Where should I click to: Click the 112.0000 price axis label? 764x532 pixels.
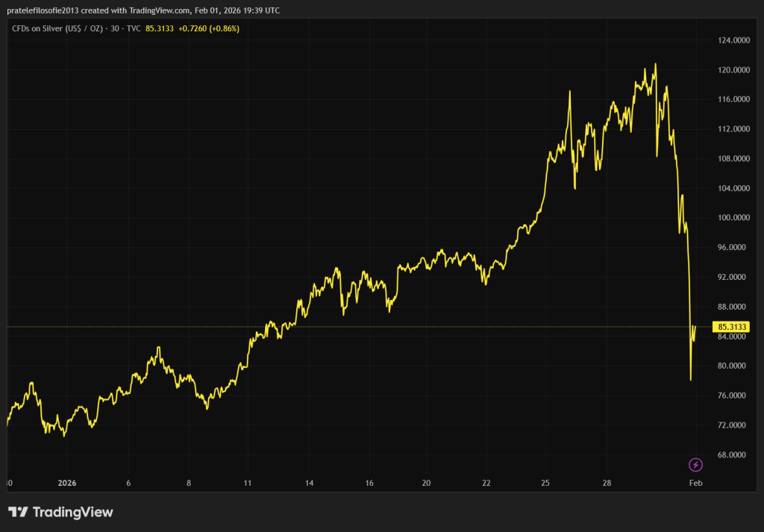[731, 129]
